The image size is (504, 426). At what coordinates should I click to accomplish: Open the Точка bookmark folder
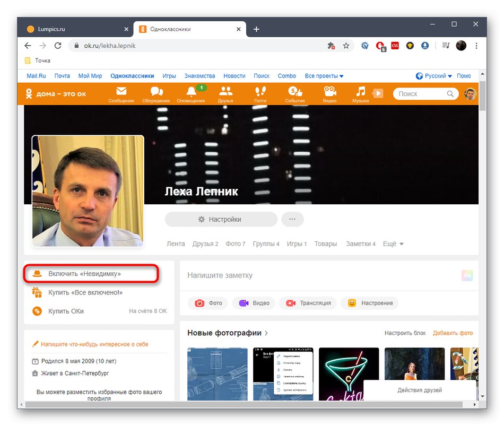pyautogui.click(x=38, y=60)
